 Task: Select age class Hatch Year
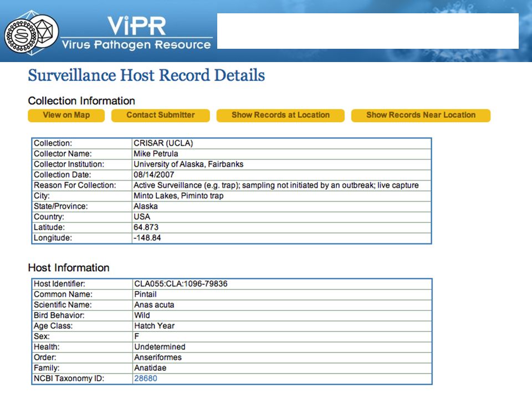(x=155, y=326)
